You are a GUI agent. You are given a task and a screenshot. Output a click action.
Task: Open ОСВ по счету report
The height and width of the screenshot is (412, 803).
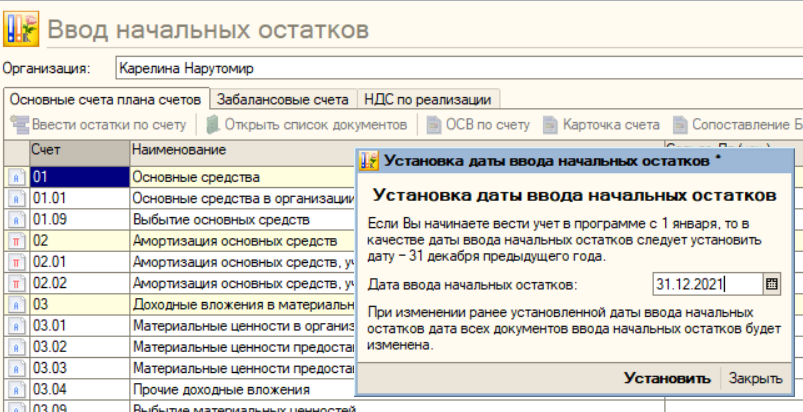479,124
